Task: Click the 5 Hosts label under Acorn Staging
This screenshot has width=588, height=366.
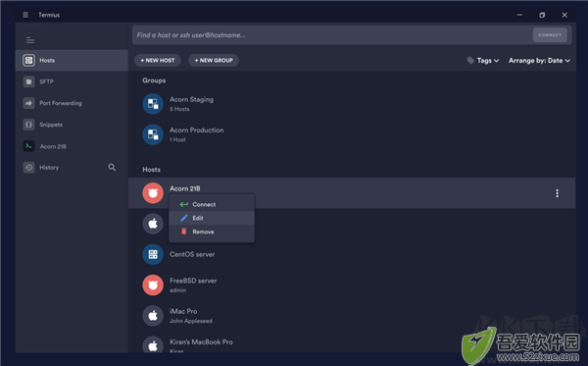Action: click(179, 109)
